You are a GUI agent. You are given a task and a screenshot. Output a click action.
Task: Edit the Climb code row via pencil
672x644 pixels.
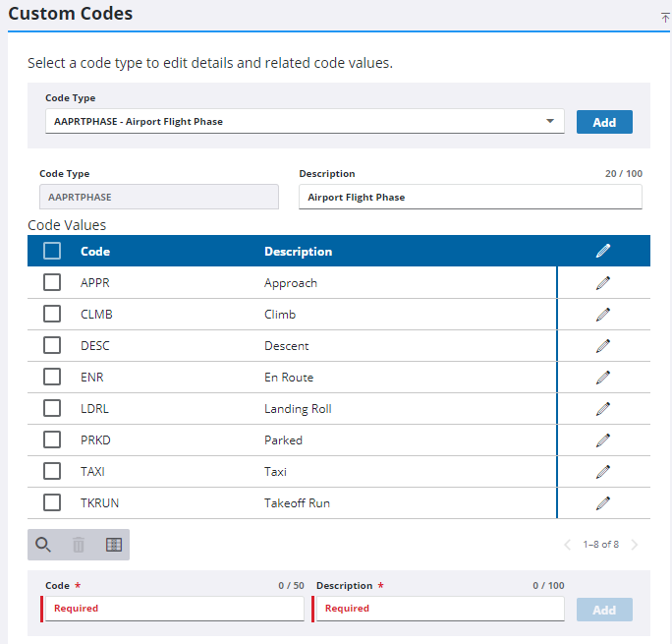(602, 315)
